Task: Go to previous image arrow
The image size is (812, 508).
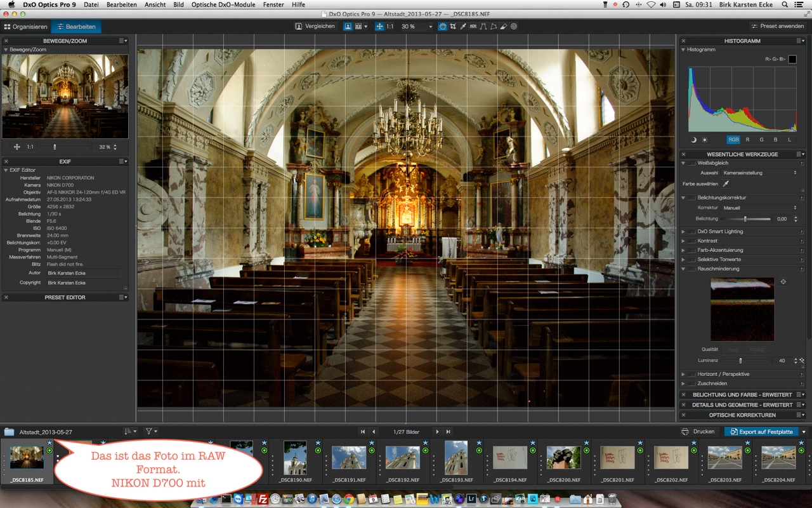Action: 374,432
